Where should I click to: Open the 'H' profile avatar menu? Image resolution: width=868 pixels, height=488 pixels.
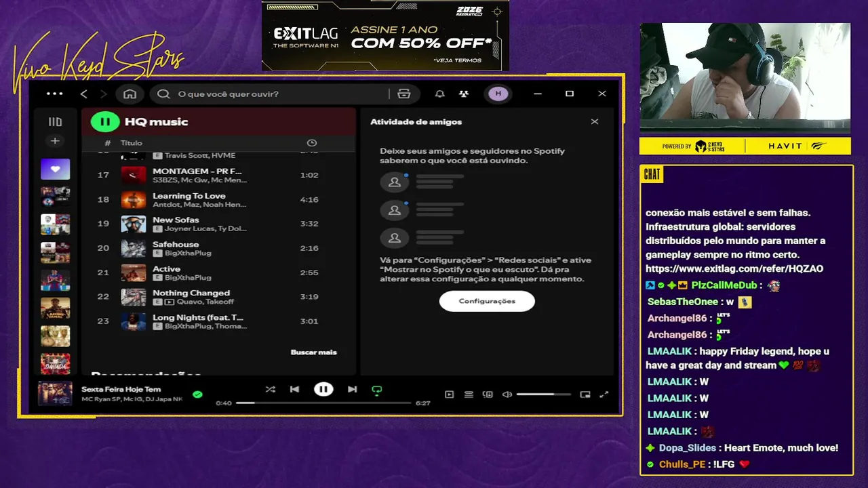[498, 94]
